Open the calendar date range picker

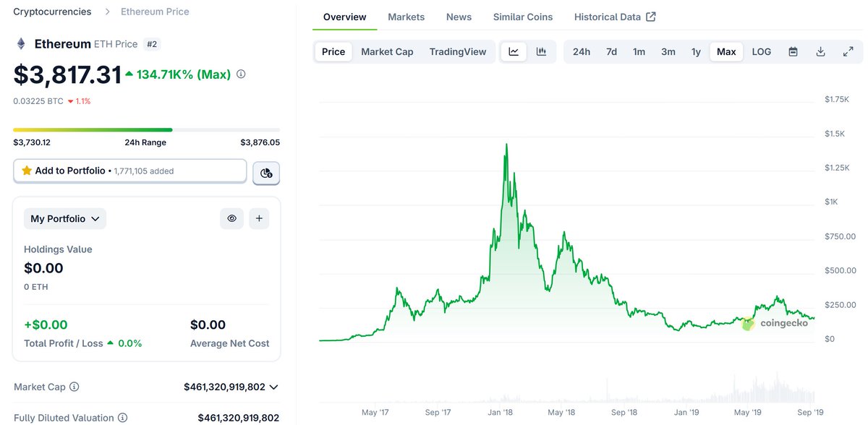tap(793, 51)
